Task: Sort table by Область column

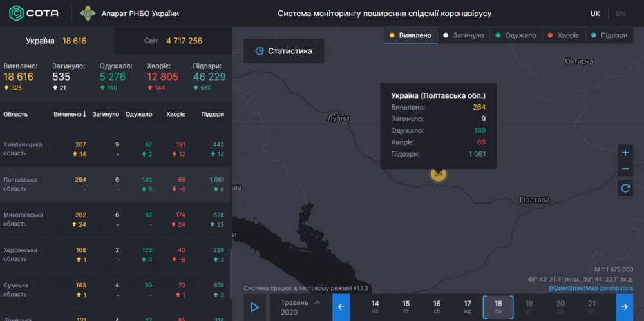Action: click(15, 114)
